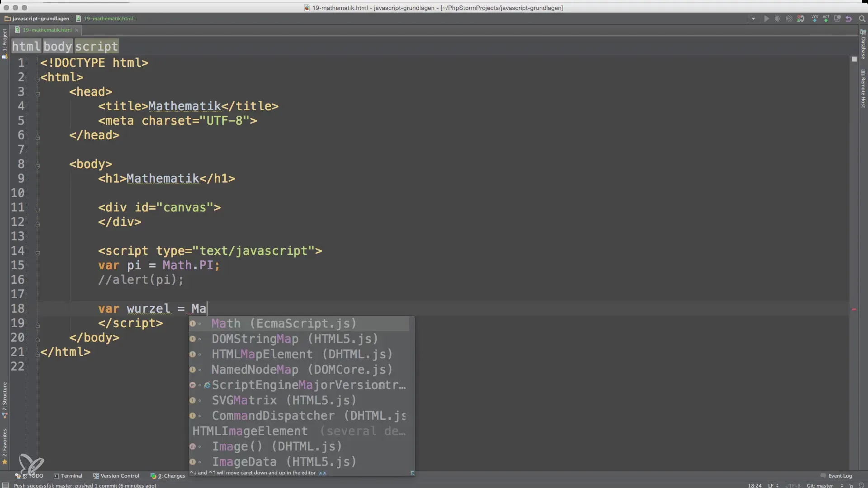Screen dimensions: 868x488
Task: Open LF line separator selector
Action: (x=773, y=486)
